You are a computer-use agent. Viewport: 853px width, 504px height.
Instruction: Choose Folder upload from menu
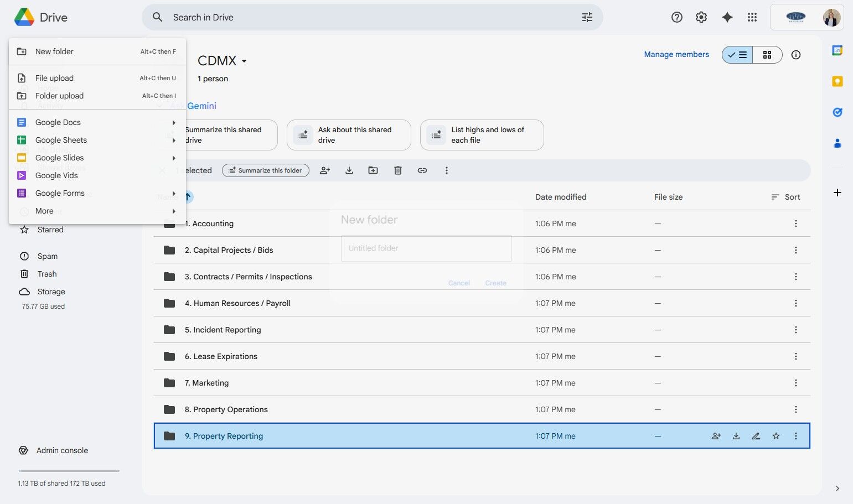click(x=97, y=96)
